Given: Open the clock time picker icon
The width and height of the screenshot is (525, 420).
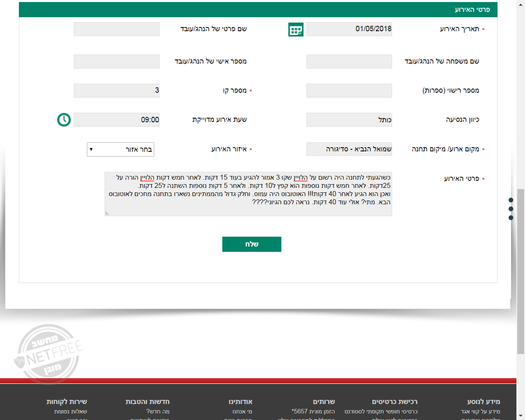Looking at the screenshot, I should [64, 120].
